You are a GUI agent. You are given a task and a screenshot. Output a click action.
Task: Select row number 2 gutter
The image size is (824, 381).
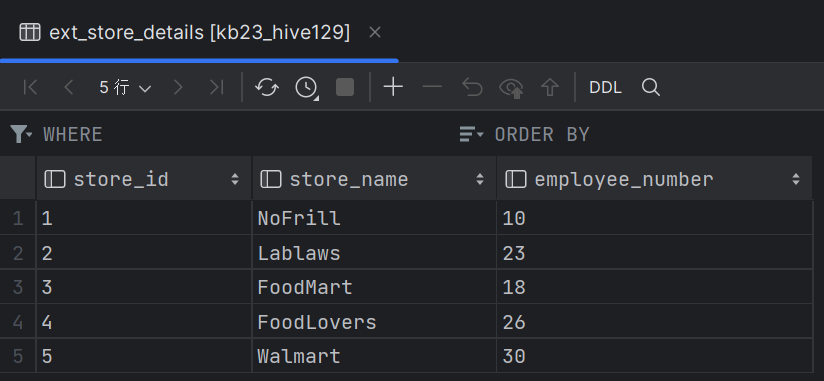(18, 253)
